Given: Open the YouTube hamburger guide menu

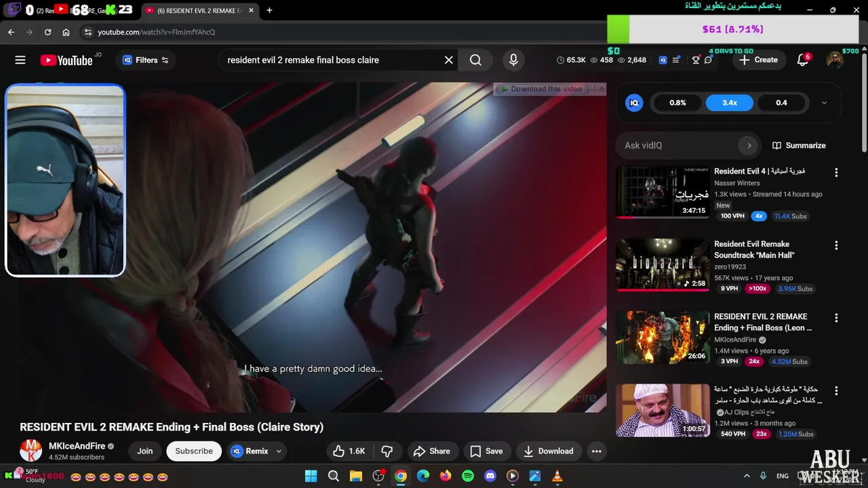Looking at the screenshot, I should (x=20, y=60).
